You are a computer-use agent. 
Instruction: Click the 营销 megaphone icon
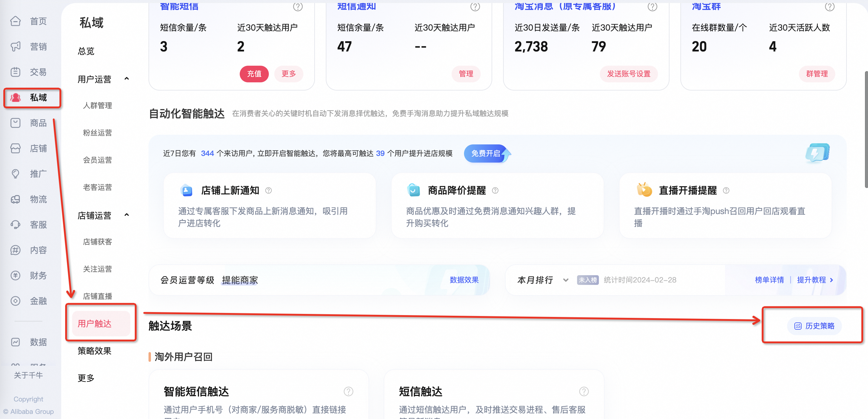(x=15, y=46)
